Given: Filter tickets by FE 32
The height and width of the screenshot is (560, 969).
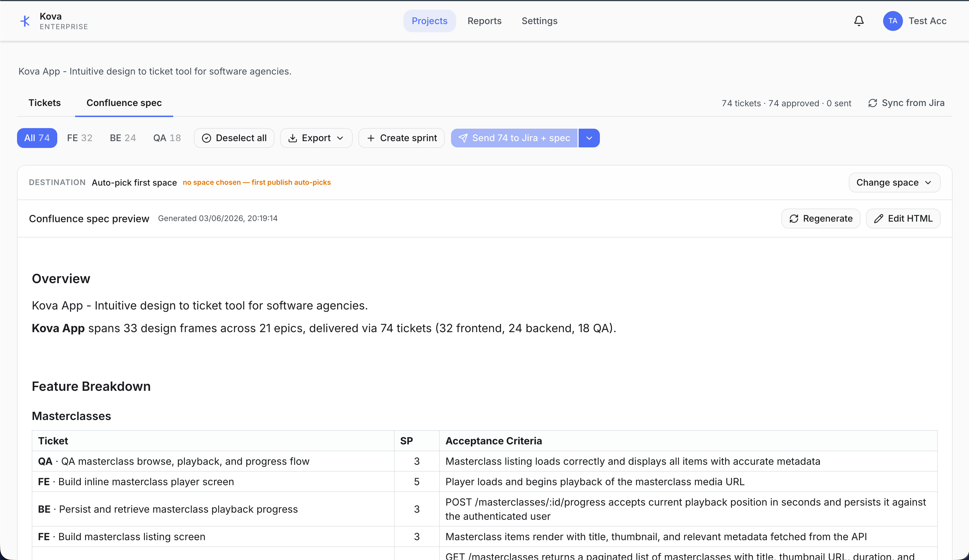Looking at the screenshot, I should coord(80,138).
